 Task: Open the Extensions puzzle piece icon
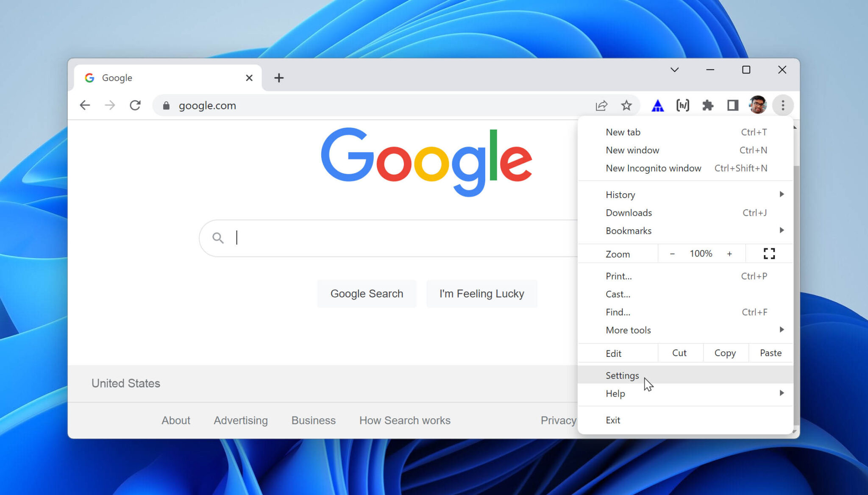click(707, 105)
